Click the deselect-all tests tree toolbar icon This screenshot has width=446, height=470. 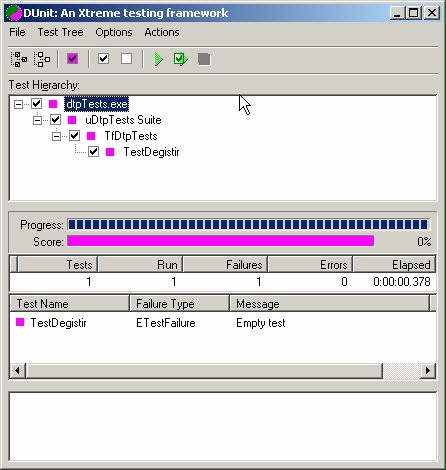pyautogui.click(x=42, y=59)
